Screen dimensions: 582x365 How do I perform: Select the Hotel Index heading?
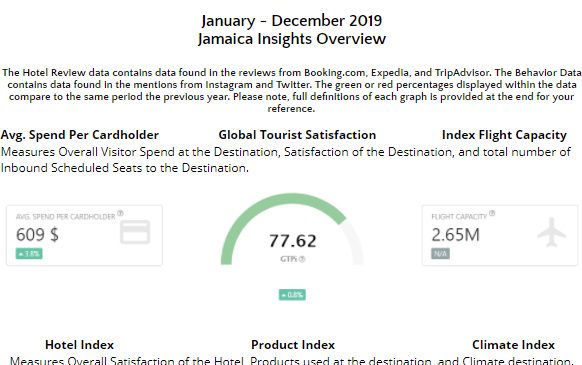(x=79, y=345)
